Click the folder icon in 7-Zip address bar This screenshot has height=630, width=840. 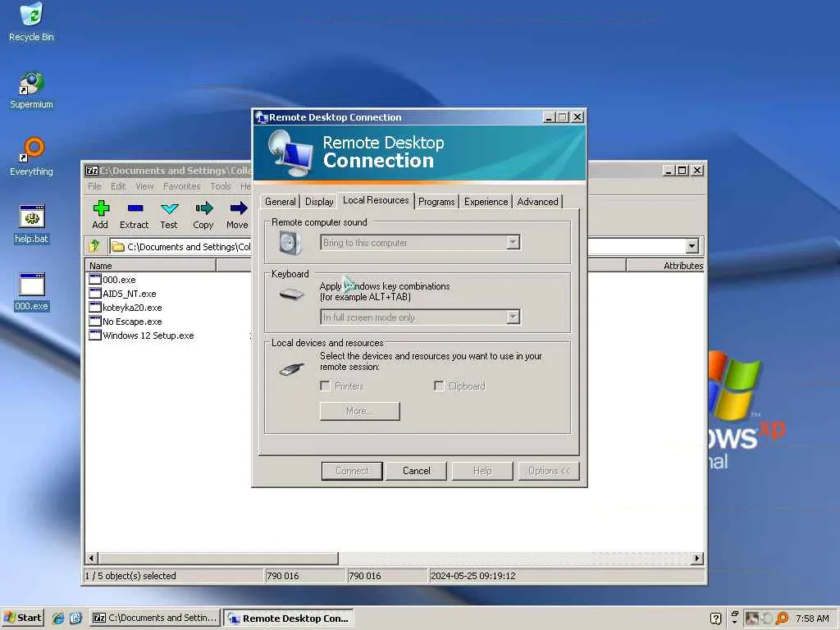coord(118,246)
